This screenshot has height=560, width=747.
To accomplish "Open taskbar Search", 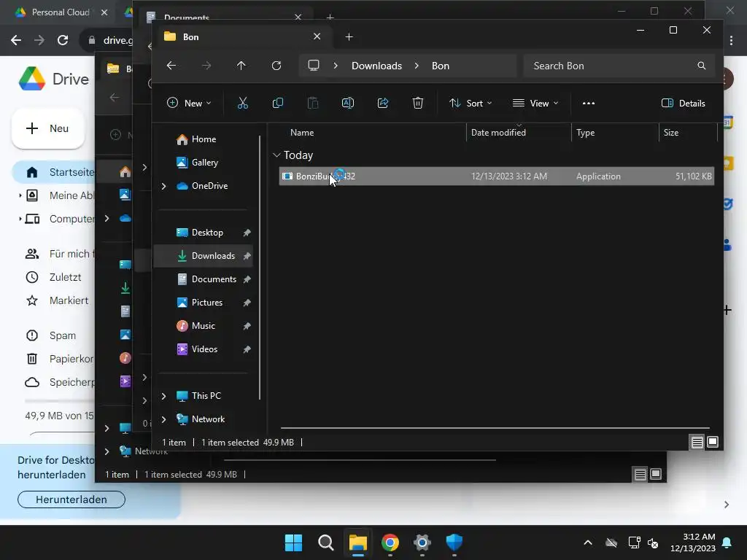I will (x=326, y=542).
